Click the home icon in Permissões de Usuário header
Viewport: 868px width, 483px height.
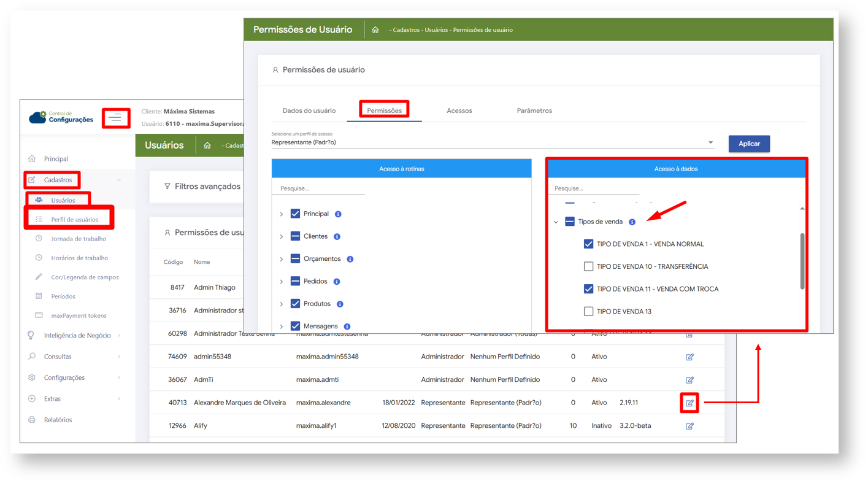point(375,29)
